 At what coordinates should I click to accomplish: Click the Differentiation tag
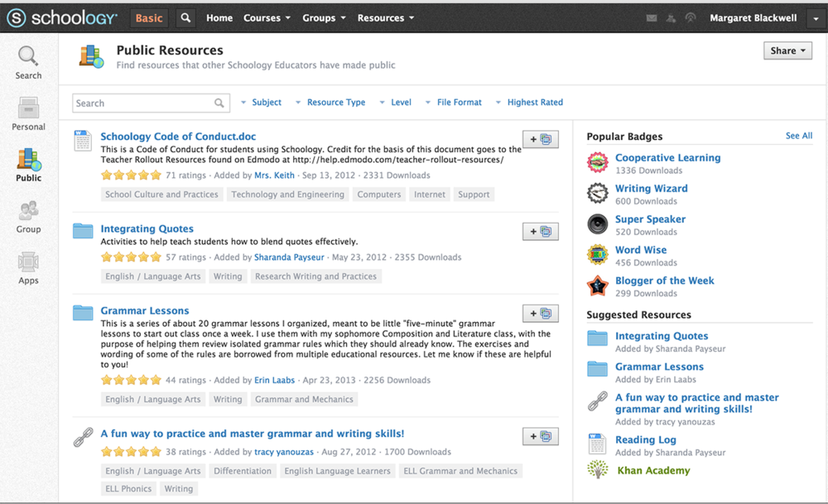tap(243, 471)
